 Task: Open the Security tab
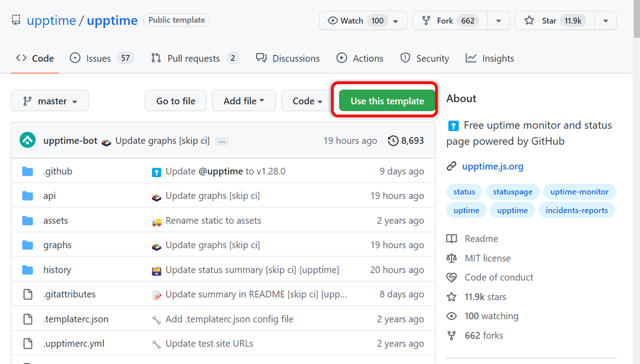(425, 58)
